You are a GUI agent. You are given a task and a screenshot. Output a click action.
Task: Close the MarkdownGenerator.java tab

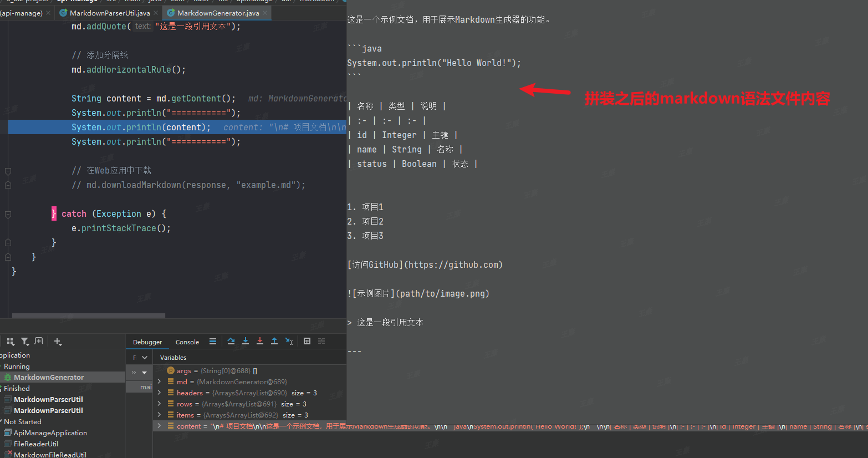(265, 13)
